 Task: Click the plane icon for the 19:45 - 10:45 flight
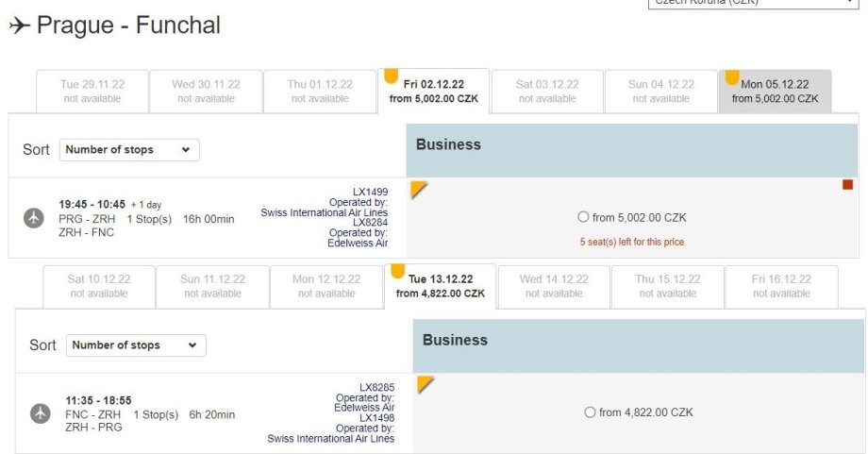click(34, 218)
